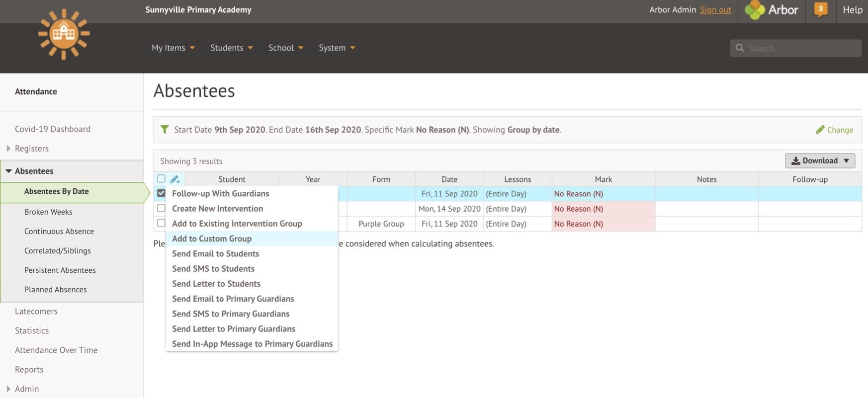The height and width of the screenshot is (398, 868).
Task: Open the Download button dropdown
Action: 820,160
